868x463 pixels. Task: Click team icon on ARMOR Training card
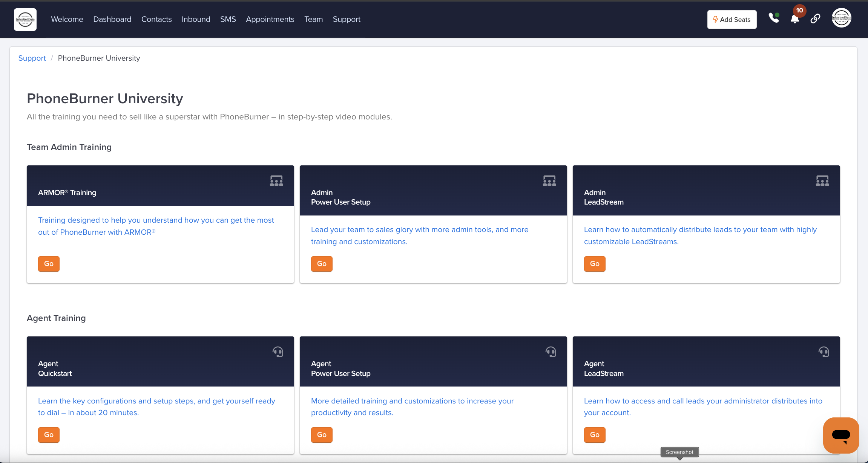[x=276, y=181]
